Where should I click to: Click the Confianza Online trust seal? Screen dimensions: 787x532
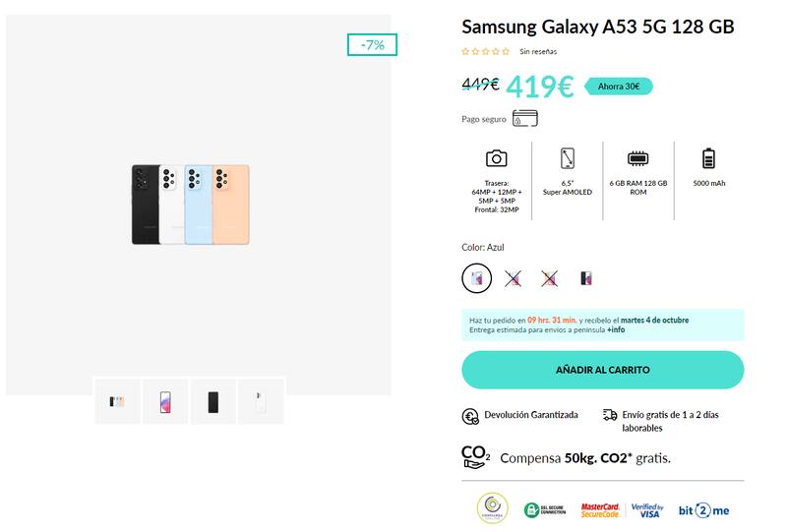tap(492, 508)
